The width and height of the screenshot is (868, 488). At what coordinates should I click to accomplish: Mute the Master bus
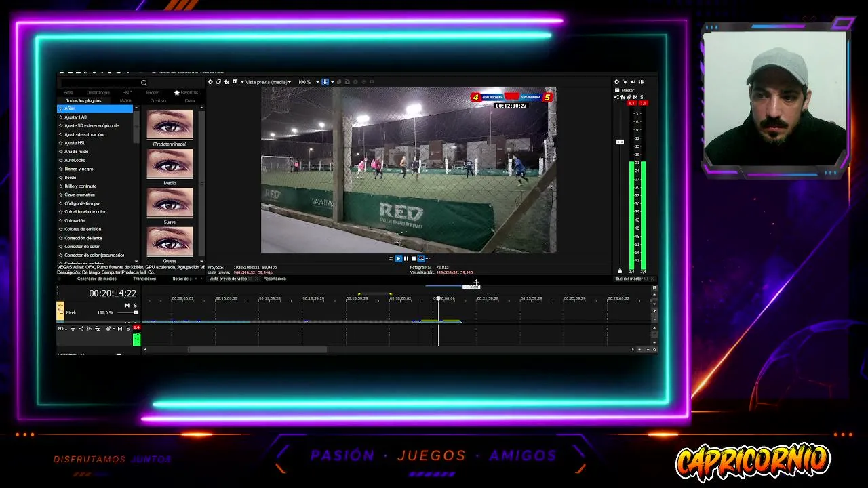click(x=635, y=97)
